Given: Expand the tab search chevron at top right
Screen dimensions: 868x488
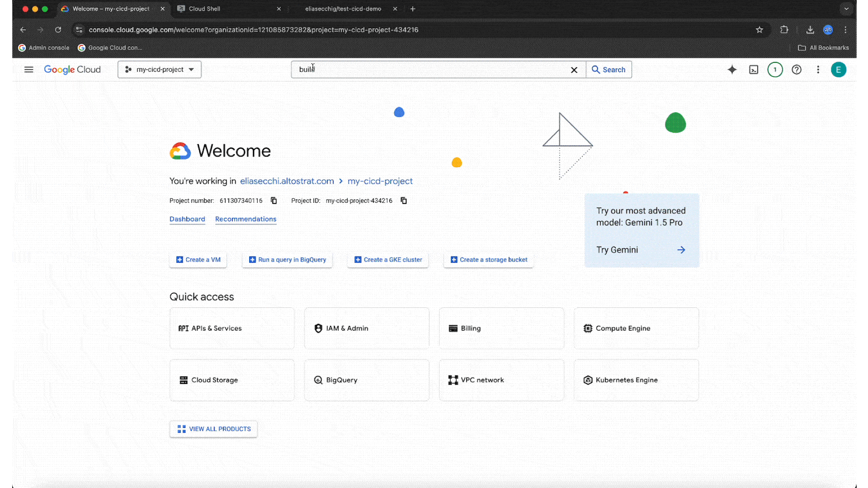Looking at the screenshot, I should point(846,9).
